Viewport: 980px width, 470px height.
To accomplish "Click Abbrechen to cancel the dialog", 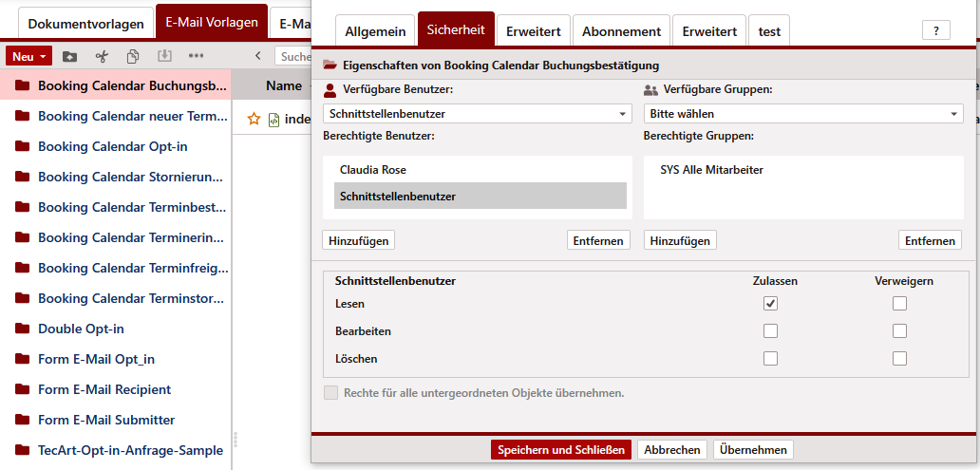I will (670, 450).
